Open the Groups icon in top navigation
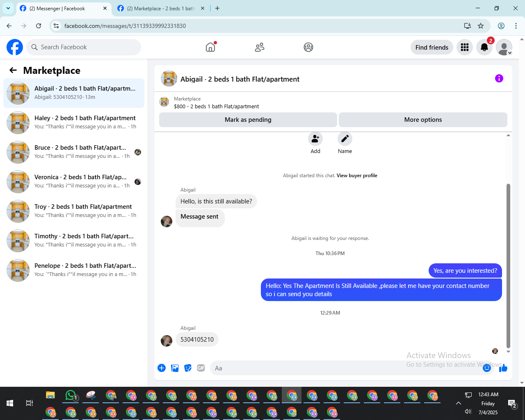This screenshot has height=420, width=525. pos(308,47)
